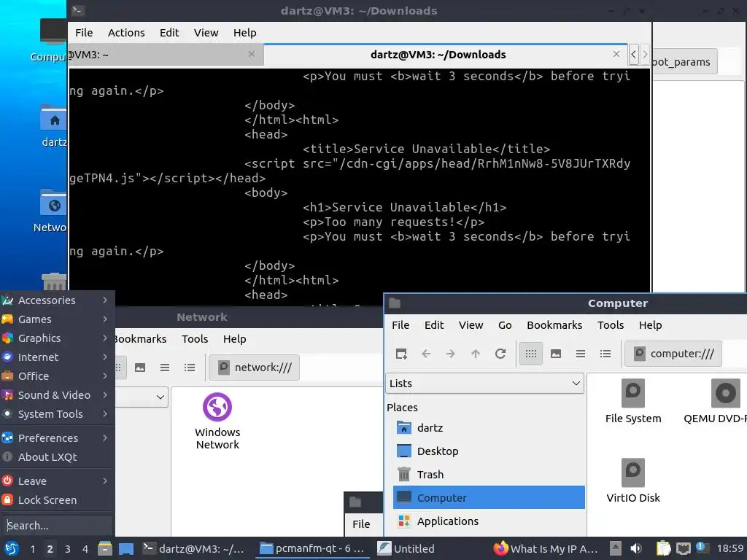Click new tab icon in Computer window toolbar
Screen dimensions: 747x560
[401, 354]
